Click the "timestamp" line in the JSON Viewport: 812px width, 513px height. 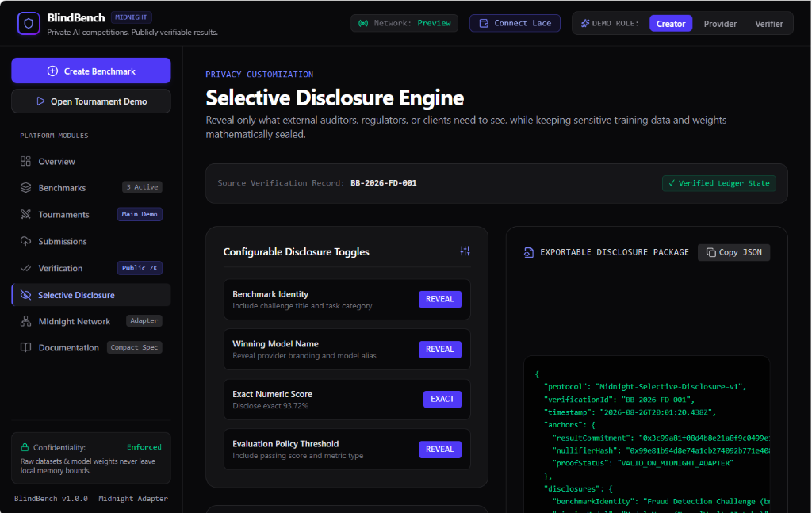click(630, 412)
